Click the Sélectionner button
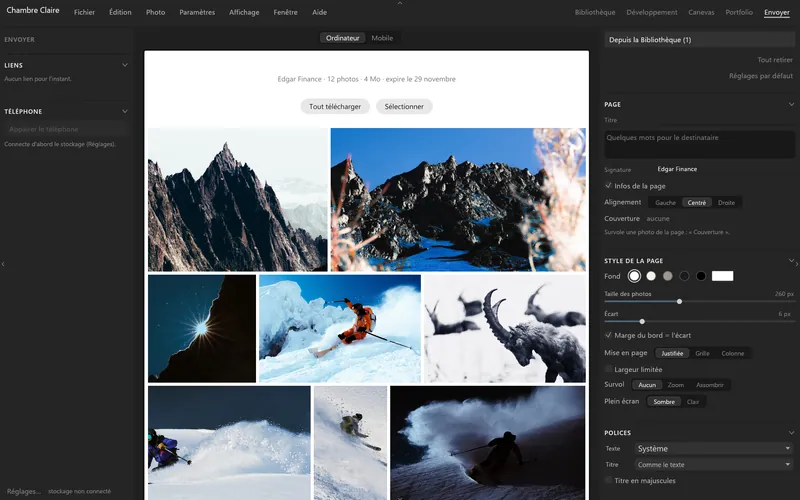 coord(404,106)
